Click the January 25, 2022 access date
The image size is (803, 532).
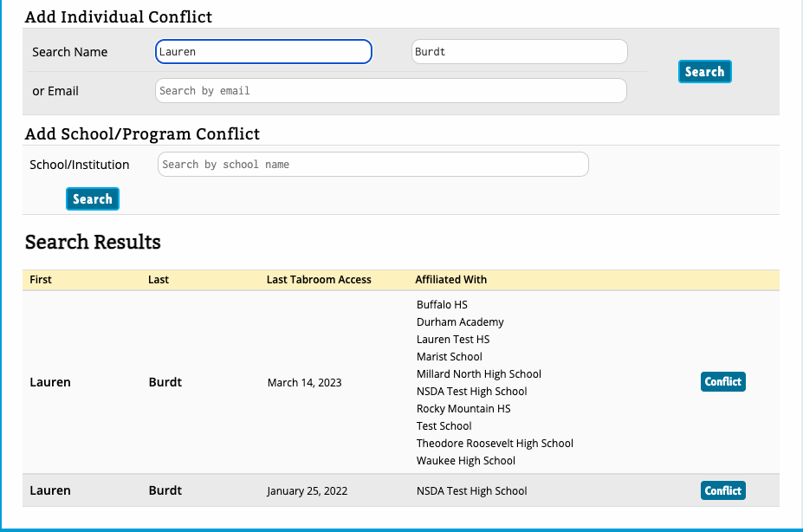307,491
